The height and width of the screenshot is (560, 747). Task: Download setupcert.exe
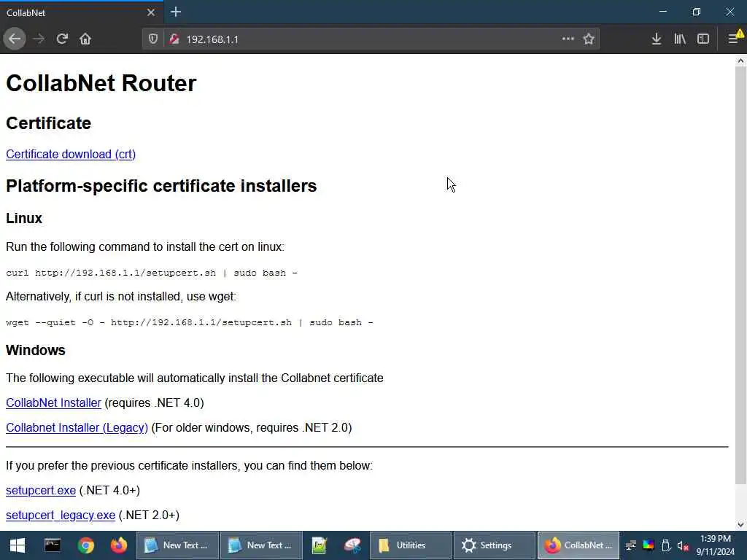coord(41,491)
